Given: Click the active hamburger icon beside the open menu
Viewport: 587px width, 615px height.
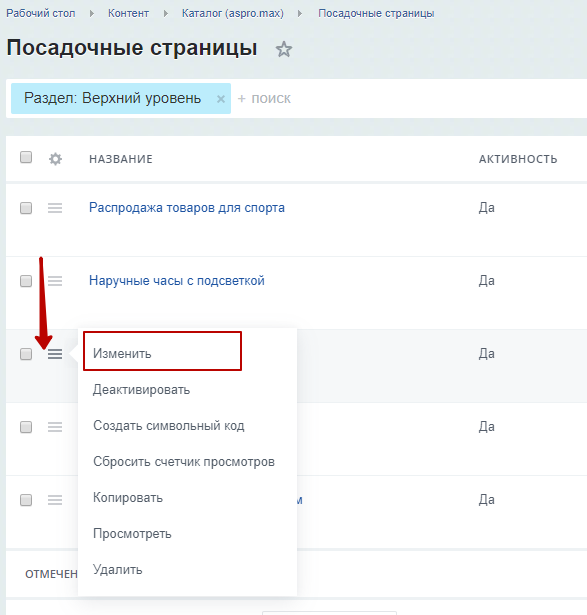Looking at the screenshot, I should click(55, 354).
